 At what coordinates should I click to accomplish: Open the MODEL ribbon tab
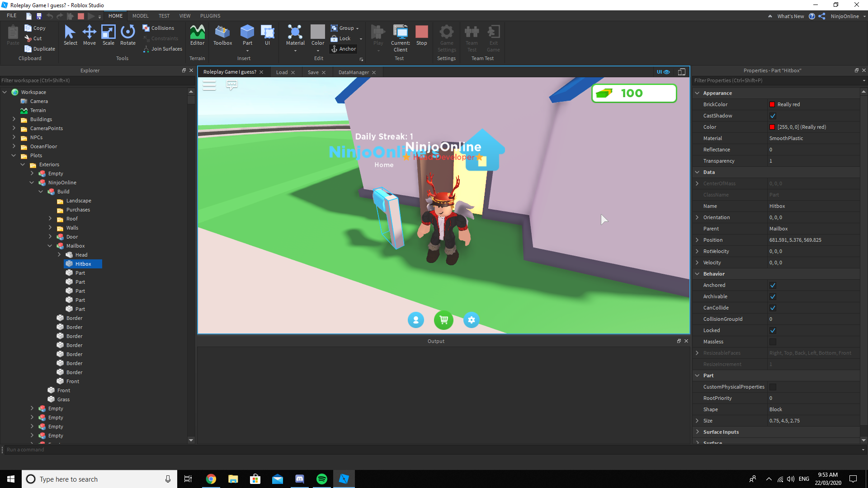(140, 16)
